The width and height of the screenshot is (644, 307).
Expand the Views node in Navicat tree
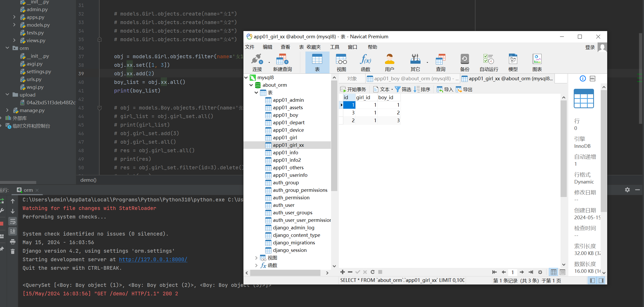point(256,258)
